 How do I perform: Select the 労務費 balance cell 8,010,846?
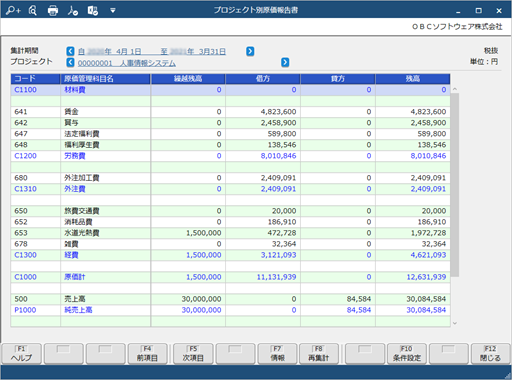(x=413, y=156)
